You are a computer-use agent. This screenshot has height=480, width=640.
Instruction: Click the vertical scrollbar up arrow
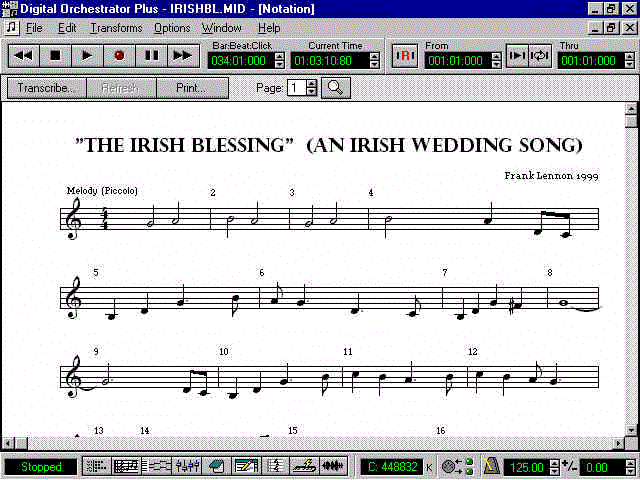[631, 108]
